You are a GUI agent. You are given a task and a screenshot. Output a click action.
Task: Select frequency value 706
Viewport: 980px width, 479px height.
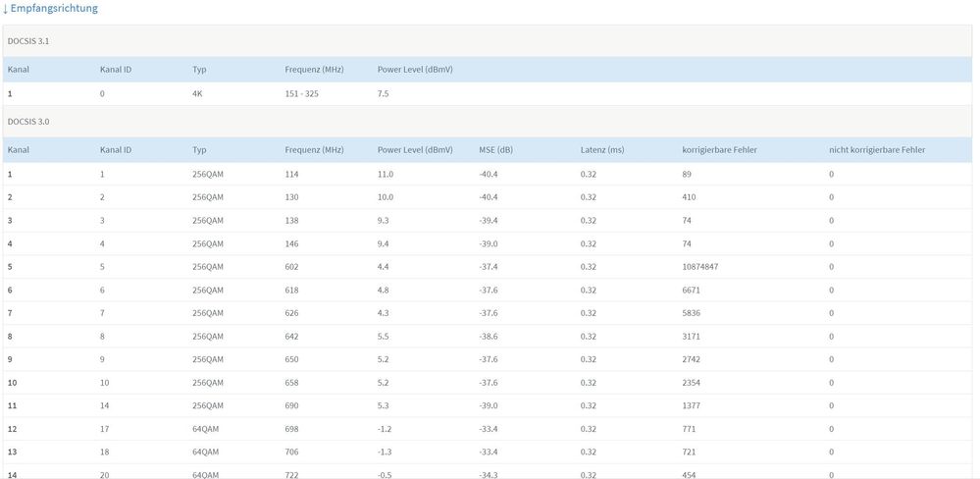[x=292, y=452]
